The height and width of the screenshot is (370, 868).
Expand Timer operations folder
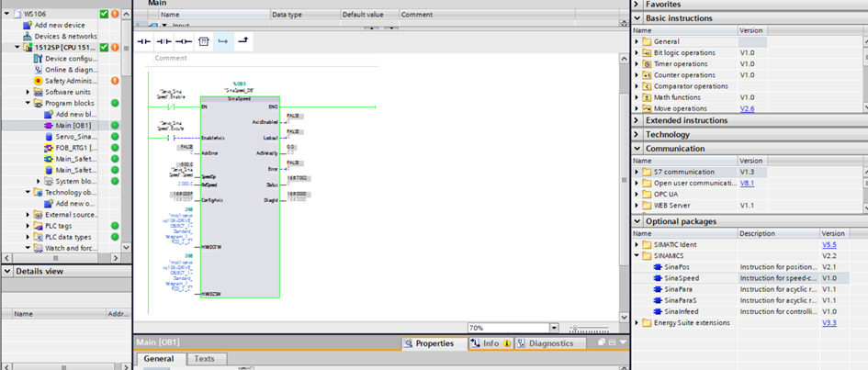pyautogui.click(x=637, y=63)
